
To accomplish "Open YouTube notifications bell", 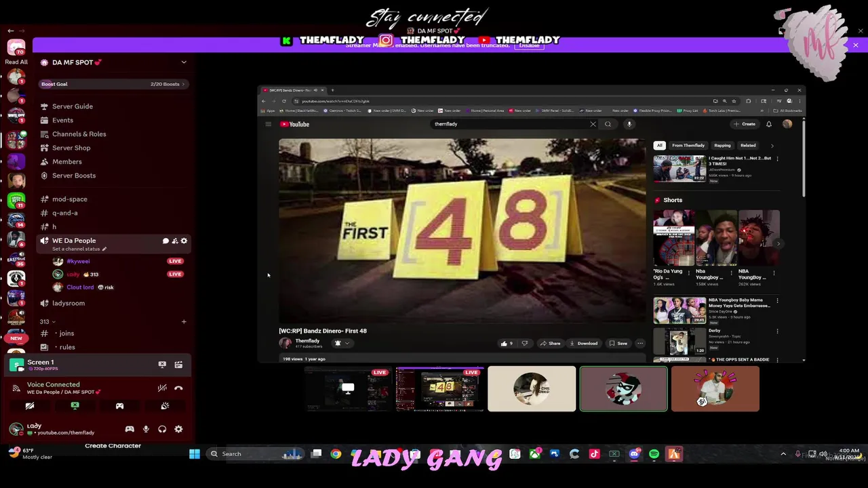I will [769, 124].
